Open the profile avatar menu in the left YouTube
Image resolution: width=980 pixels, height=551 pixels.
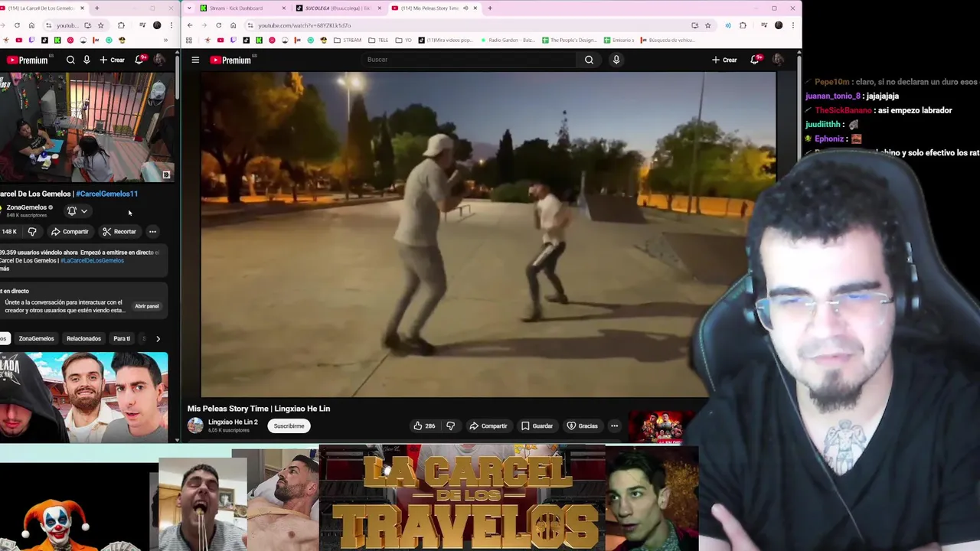point(159,60)
